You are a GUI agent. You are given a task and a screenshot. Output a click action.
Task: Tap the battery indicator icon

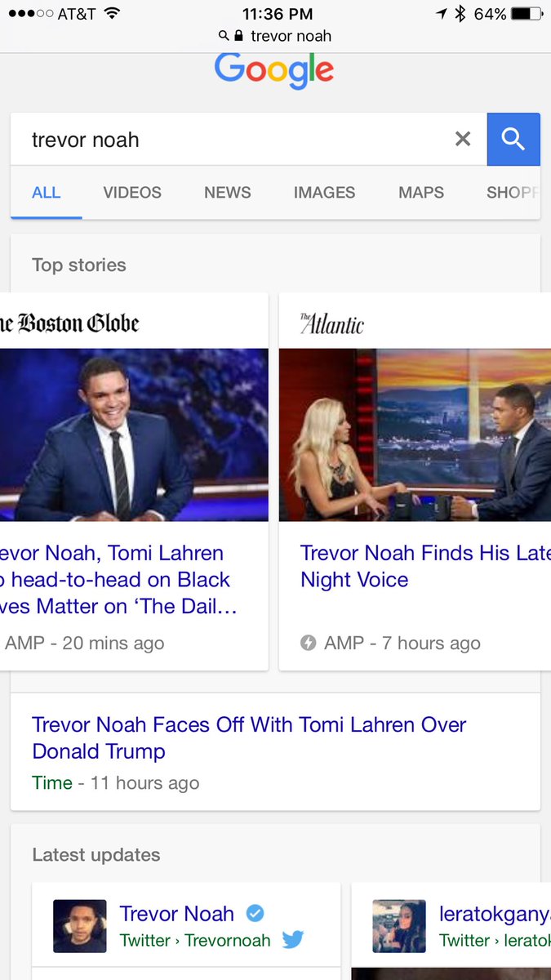[x=527, y=14]
